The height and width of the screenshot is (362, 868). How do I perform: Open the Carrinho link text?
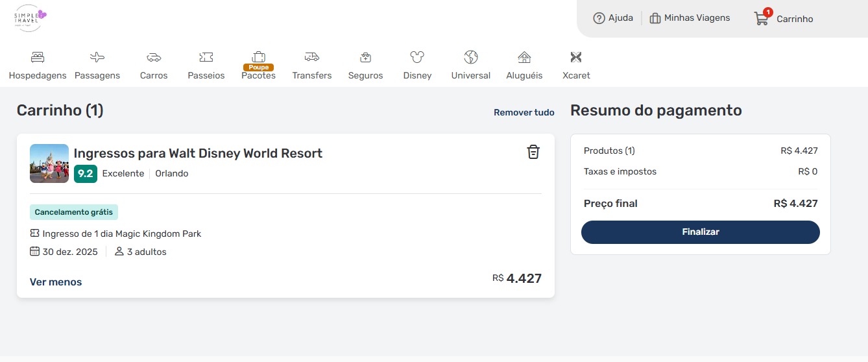pyautogui.click(x=795, y=19)
